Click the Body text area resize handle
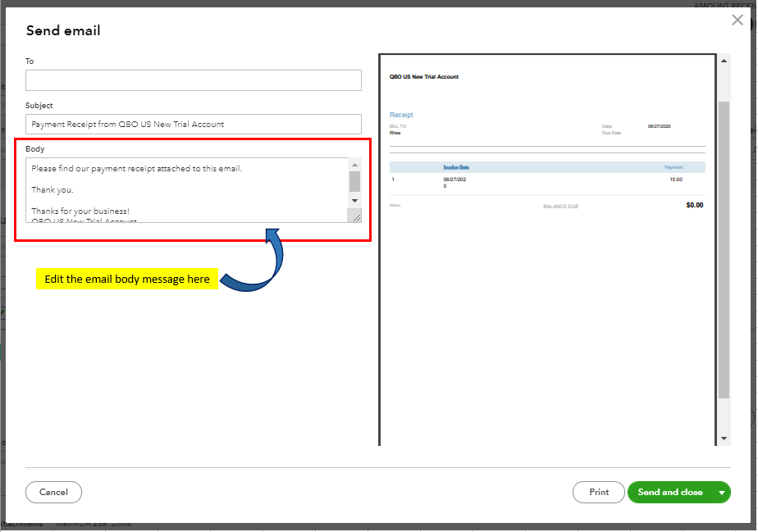 coord(355,217)
